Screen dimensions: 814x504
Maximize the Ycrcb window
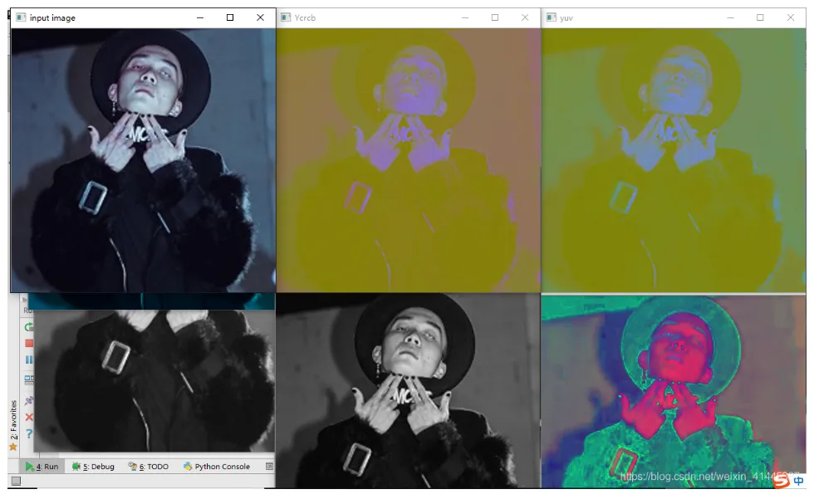(495, 17)
